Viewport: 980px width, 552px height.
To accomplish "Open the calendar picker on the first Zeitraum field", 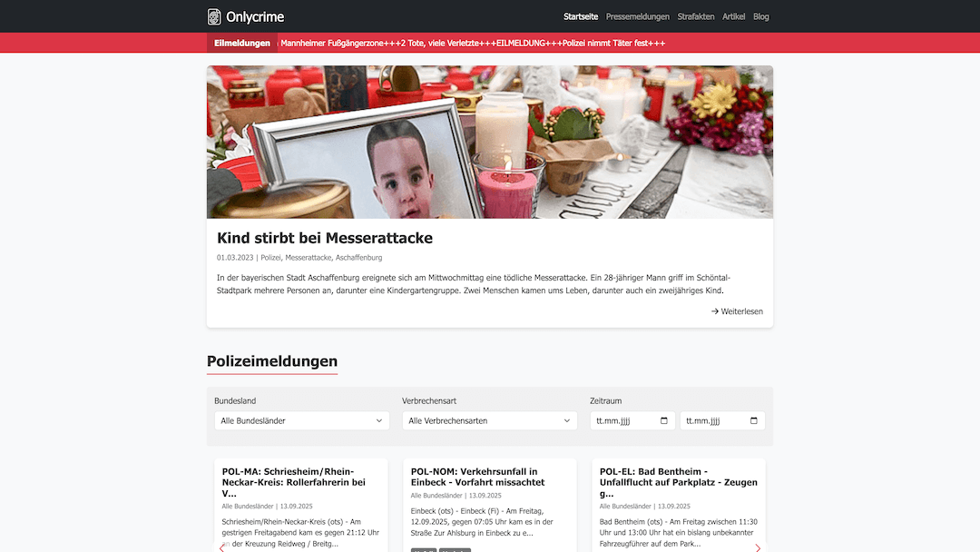I will coord(663,420).
